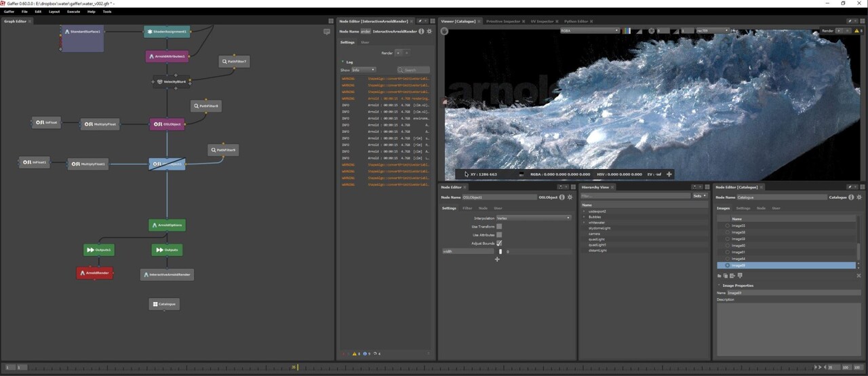Click play button in viewer Render control
The height and width of the screenshot is (376, 868).
pyautogui.click(x=840, y=31)
